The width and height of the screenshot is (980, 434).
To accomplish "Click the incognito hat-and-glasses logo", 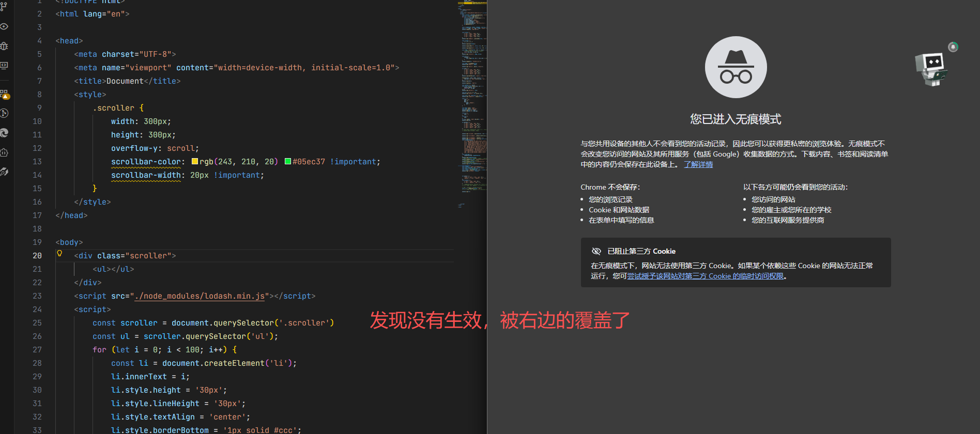I will pos(736,67).
